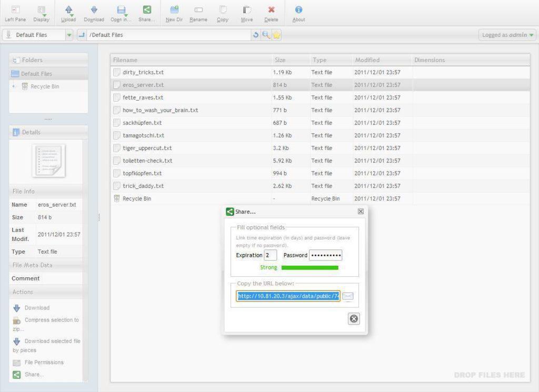Delete the selected file
Image resolution: width=539 pixels, height=392 pixels.
click(x=271, y=13)
